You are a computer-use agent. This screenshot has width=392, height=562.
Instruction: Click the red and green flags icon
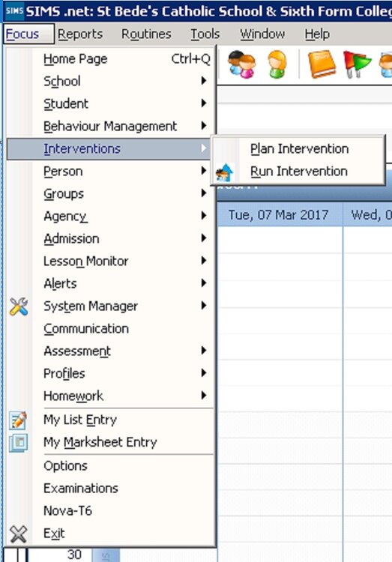pos(357,64)
